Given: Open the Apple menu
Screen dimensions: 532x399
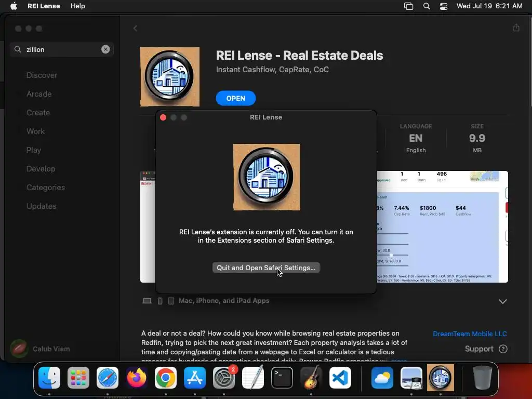Looking at the screenshot, I should [14, 6].
